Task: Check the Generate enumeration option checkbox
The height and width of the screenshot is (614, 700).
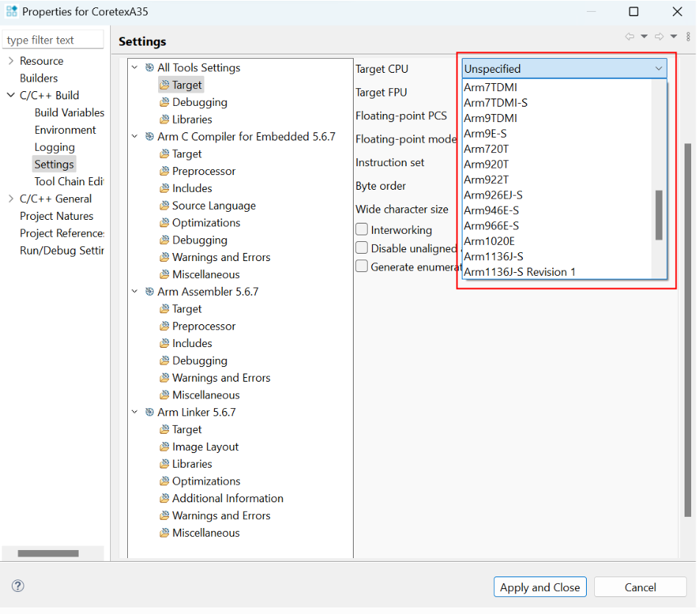Action: pos(362,267)
